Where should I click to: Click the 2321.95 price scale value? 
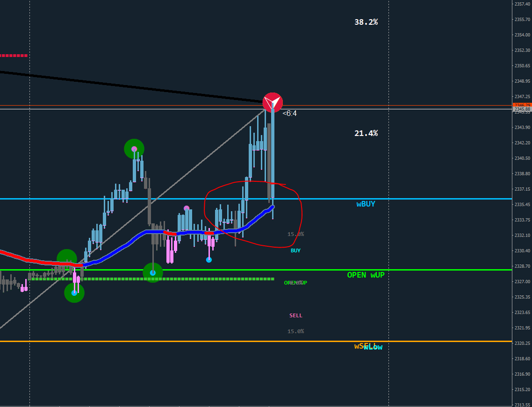tap(522, 328)
